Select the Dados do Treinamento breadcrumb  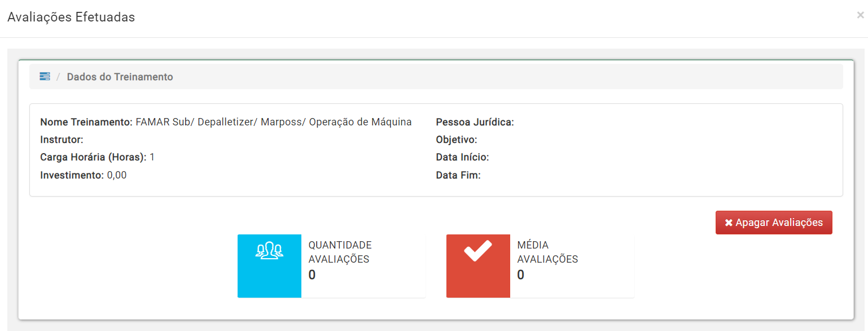pyautogui.click(x=120, y=77)
